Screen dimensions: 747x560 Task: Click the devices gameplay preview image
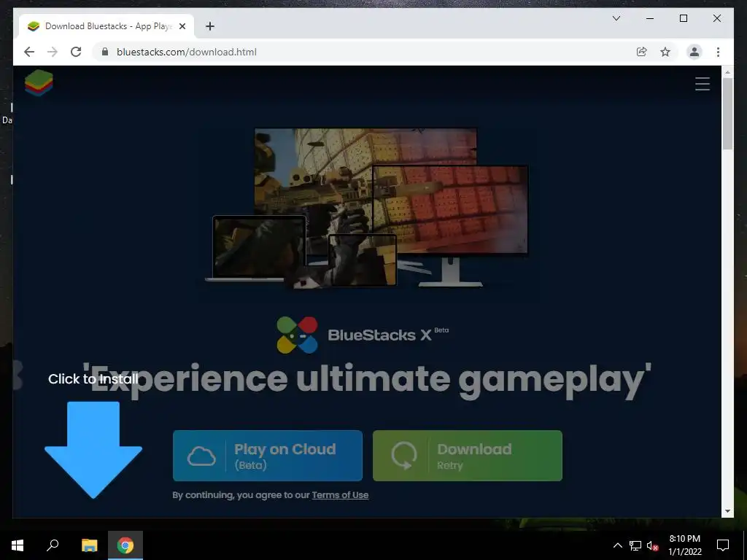click(367, 208)
